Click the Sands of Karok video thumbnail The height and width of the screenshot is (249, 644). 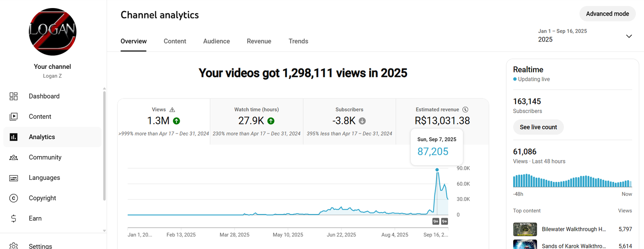coord(525,244)
